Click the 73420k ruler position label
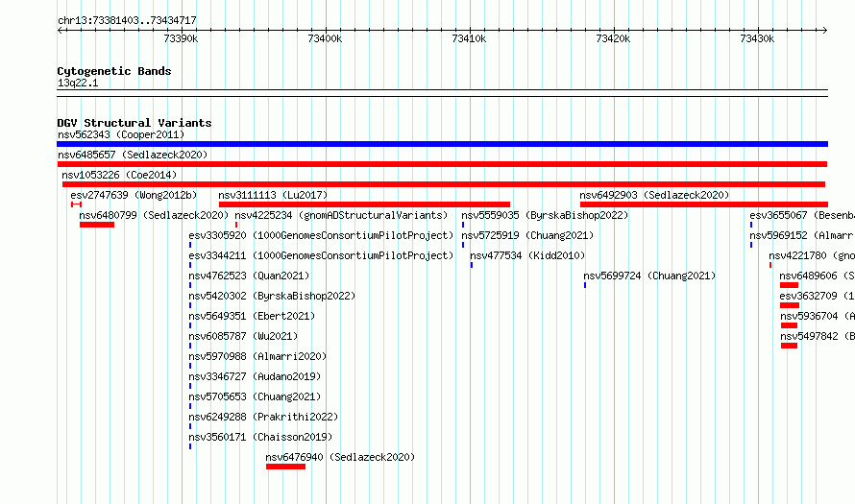Screen dimensions: 855x504 coord(614,38)
